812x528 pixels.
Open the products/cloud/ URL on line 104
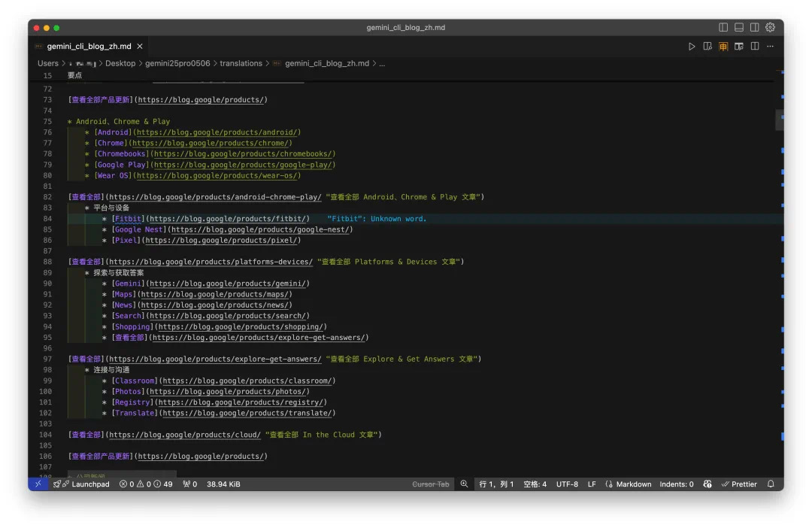(184, 435)
